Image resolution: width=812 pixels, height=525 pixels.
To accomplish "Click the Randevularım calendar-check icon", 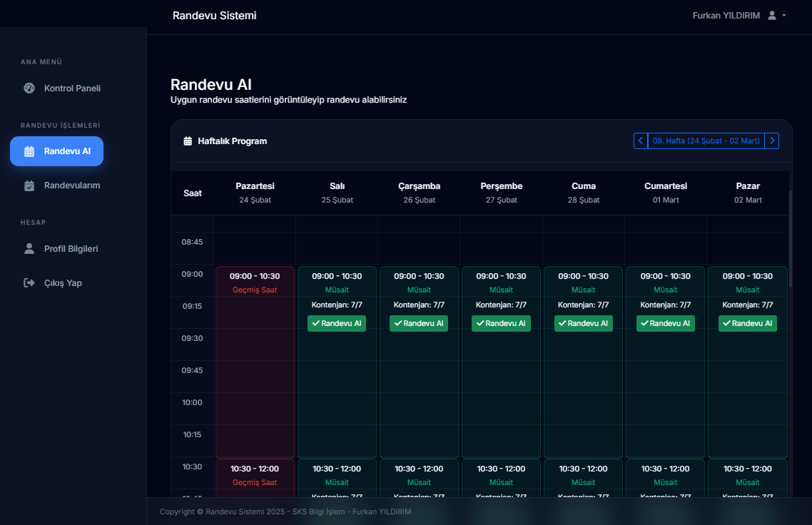I will pos(29,185).
